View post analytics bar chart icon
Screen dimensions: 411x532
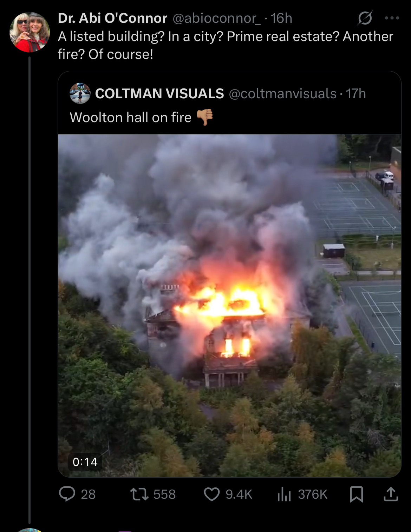(x=284, y=494)
